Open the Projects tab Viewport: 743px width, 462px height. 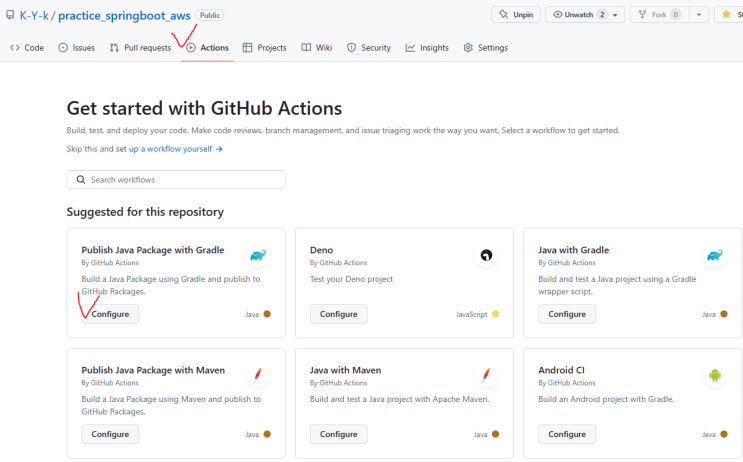coord(264,48)
